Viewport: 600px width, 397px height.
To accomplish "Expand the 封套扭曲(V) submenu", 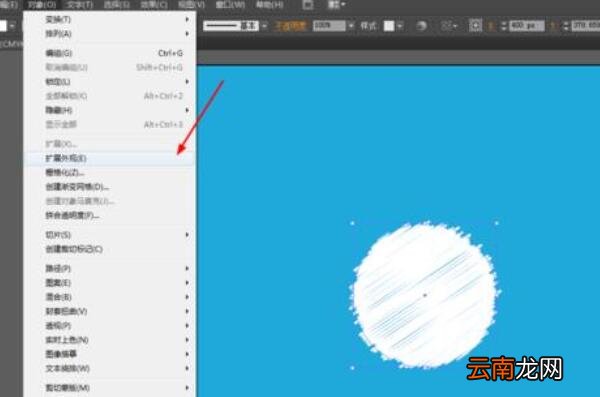I will [110, 311].
